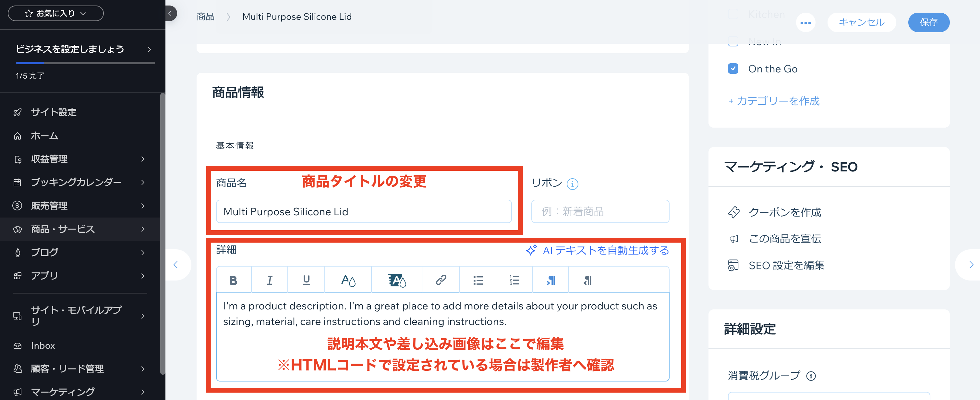
Task: Check the Kitchen category
Action: point(733,14)
